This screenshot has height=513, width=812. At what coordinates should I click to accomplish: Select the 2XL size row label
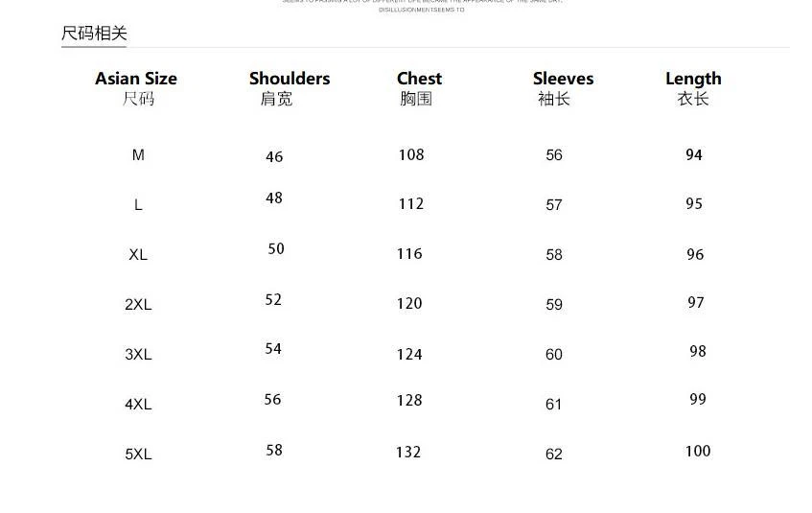(x=138, y=305)
